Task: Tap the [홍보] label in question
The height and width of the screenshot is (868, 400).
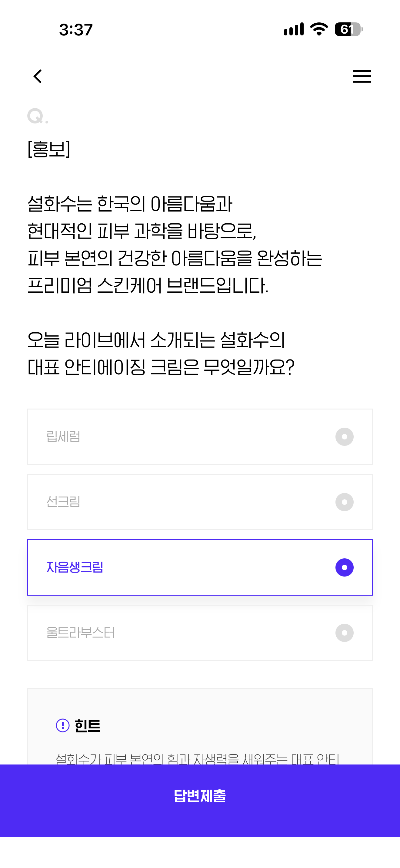Action: click(x=49, y=149)
